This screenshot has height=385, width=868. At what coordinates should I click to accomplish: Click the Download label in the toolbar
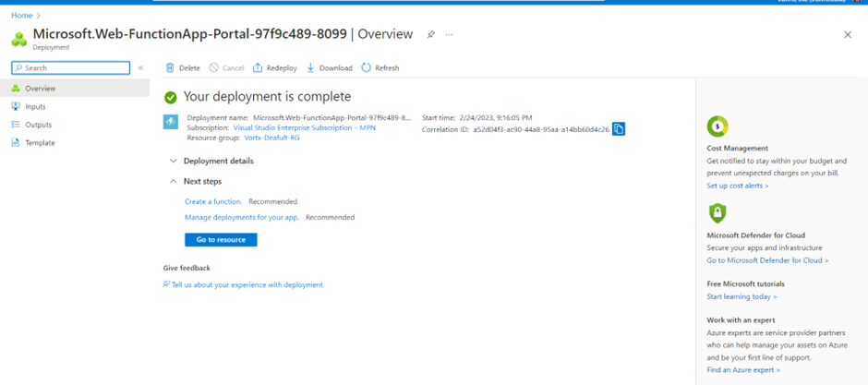(336, 68)
